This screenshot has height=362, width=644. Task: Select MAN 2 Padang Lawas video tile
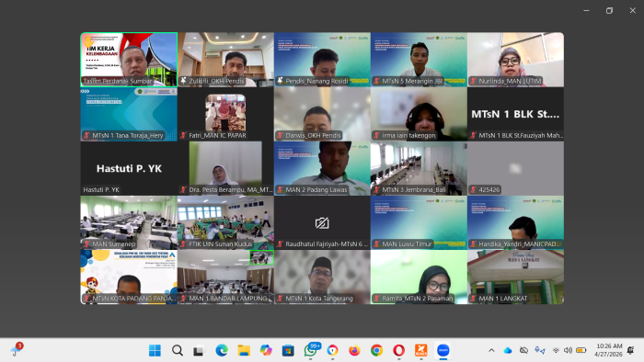(322, 168)
